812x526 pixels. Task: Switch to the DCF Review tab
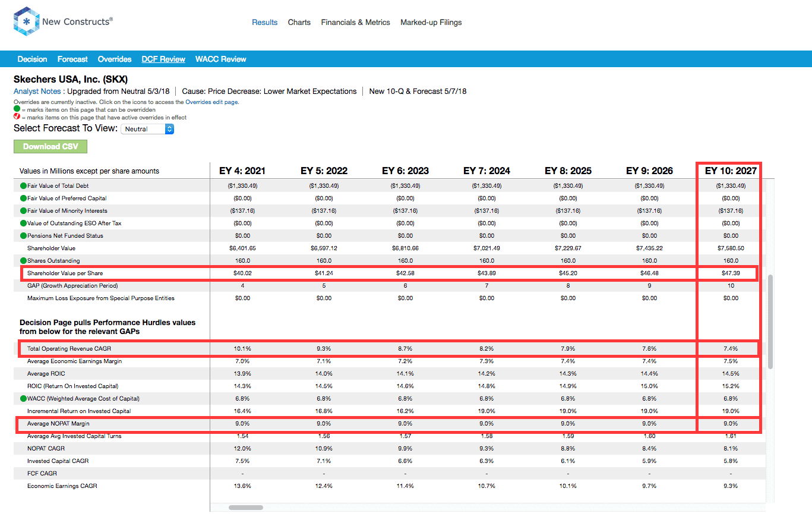pyautogui.click(x=163, y=59)
